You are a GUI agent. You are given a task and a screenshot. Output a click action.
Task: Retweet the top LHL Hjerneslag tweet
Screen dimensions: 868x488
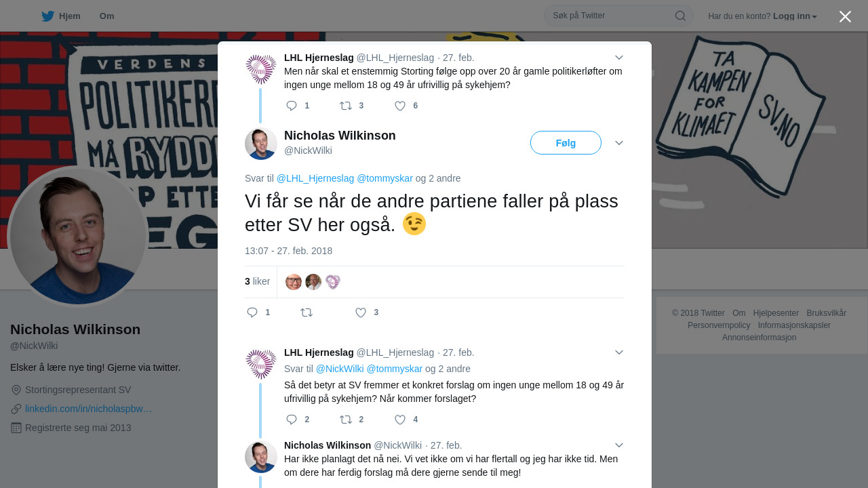tap(346, 106)
